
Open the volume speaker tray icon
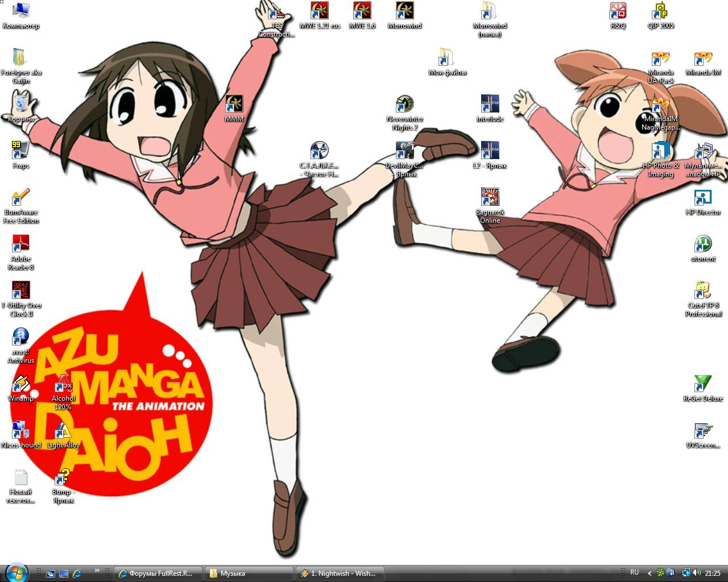(x=697, y=573)
